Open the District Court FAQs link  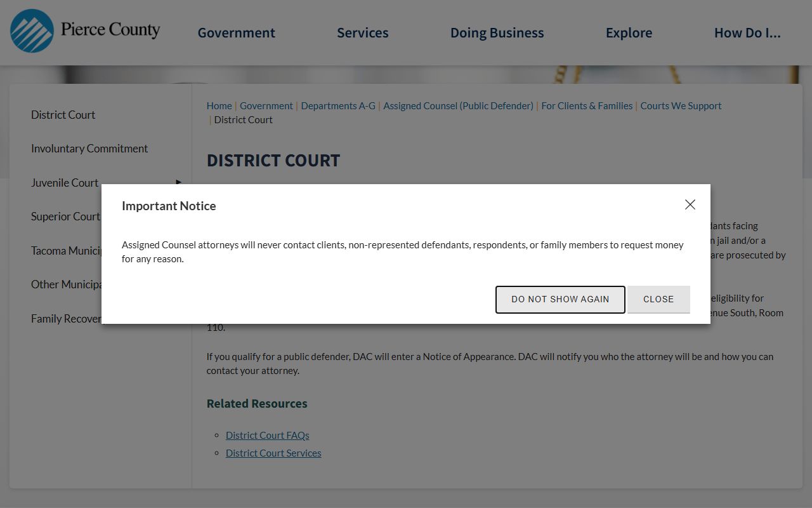[x=268, y=435]
